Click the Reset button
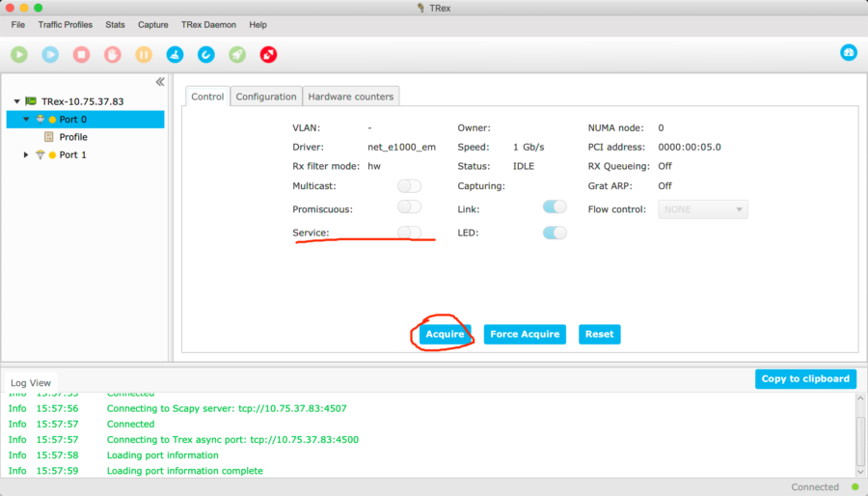 tap(600, 334)
